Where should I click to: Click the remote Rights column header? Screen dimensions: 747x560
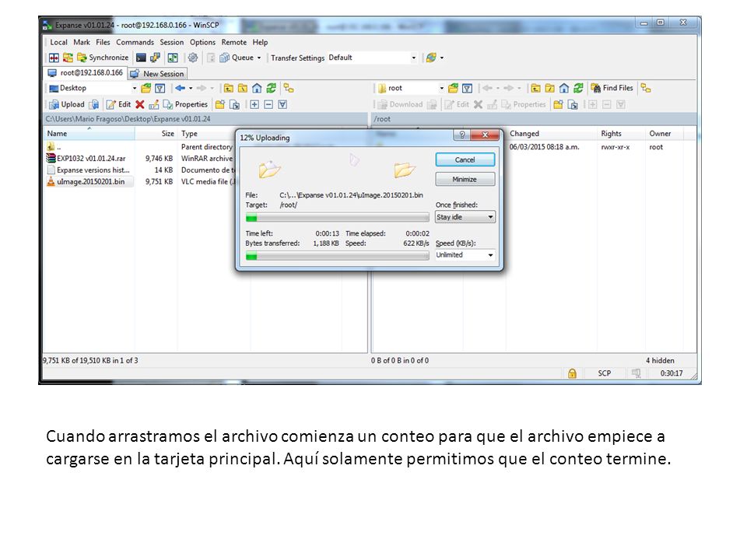pyautogui.click(x=621, y=133)
